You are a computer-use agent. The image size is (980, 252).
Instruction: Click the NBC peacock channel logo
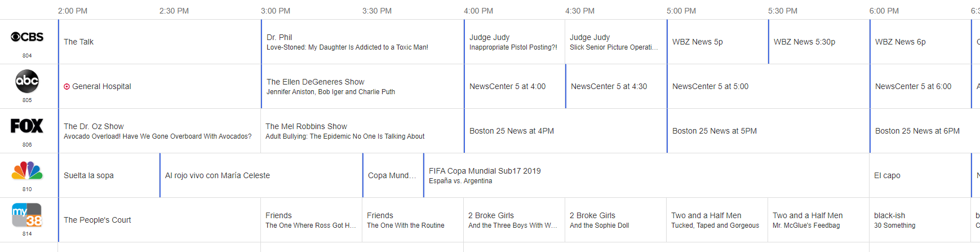pos(27,170)
